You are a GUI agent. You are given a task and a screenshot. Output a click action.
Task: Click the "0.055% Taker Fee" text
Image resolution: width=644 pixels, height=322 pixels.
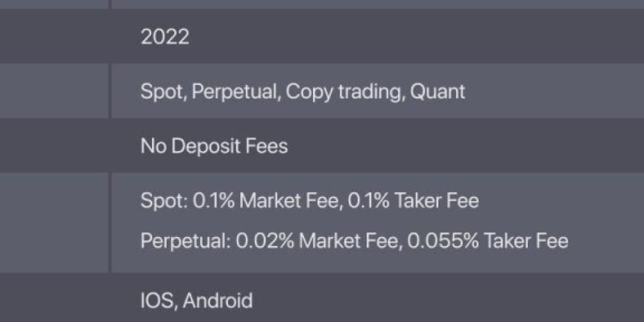[x=487, y=240]
